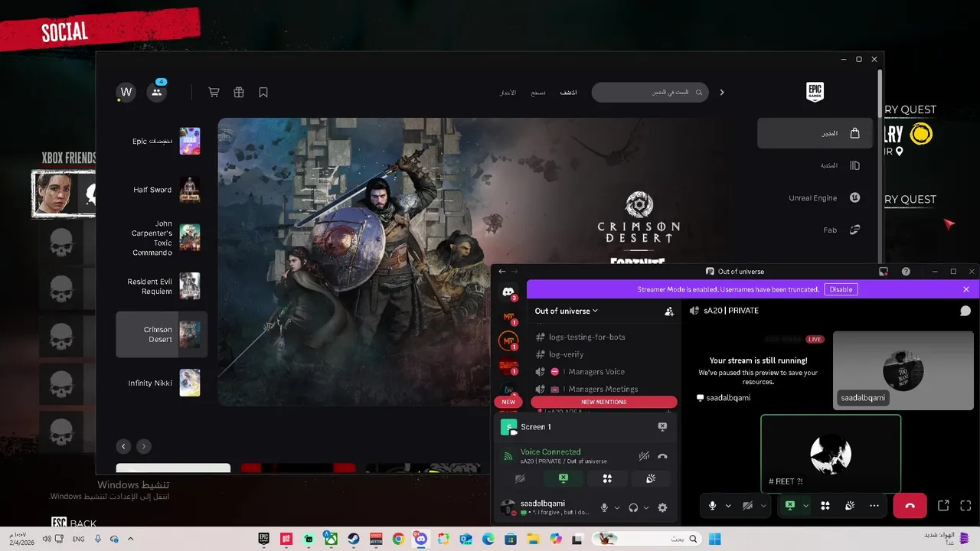Viewport: 980px width, 551px height.
Task: Open soundboard icon in Voice Connected panel
Action: pyautogui.click(x=650, y=479)
